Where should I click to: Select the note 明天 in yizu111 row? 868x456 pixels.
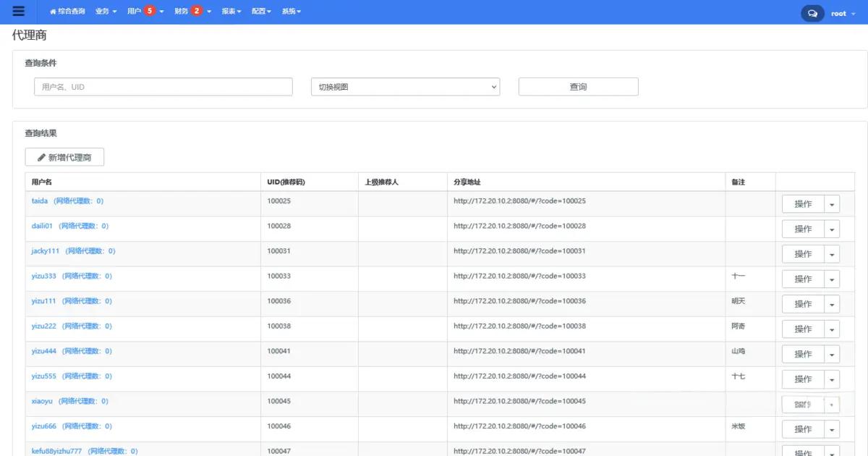(x=739, y=301)
